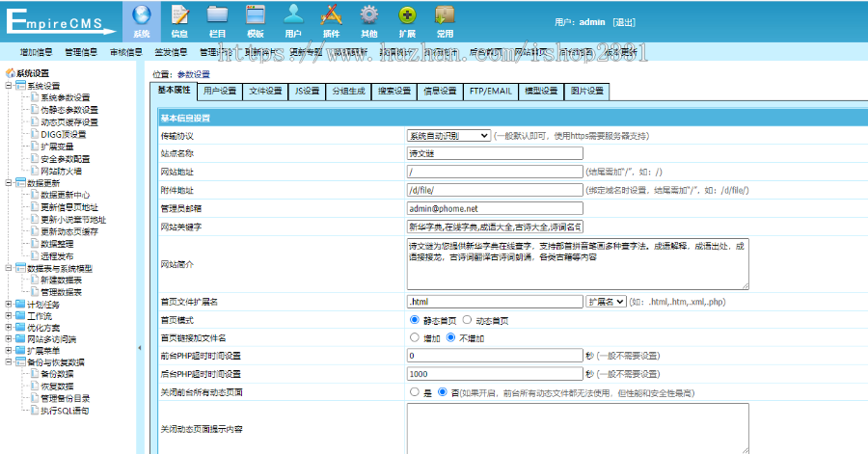Click the 站点名称 input field
The height and width of the screenshot is (454, 868).
coord(495,153)
